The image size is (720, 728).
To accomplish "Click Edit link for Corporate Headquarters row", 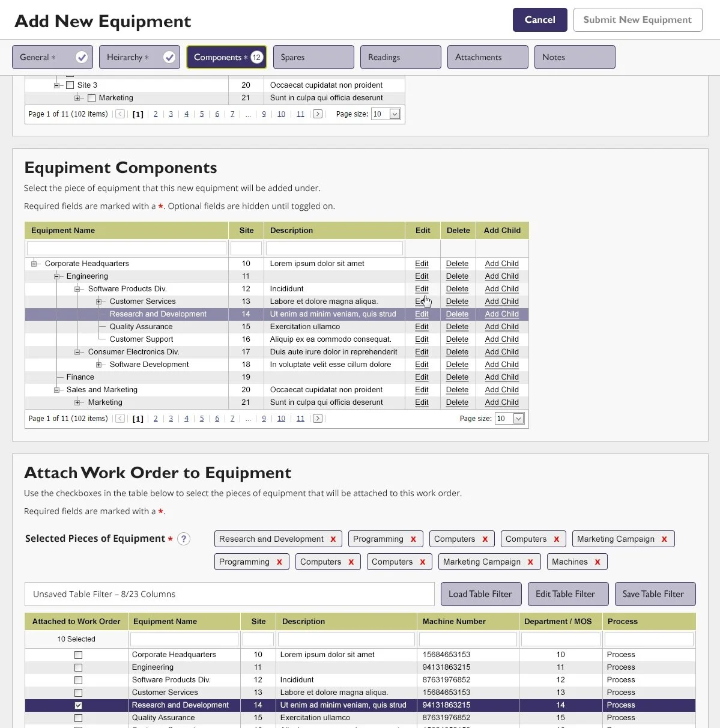I will (x=422, y=264).
